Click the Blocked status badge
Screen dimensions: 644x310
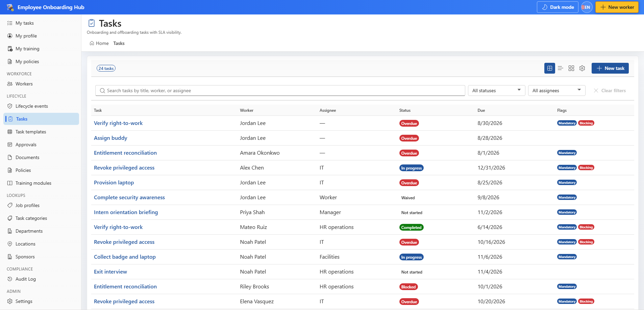click(408, 287)
